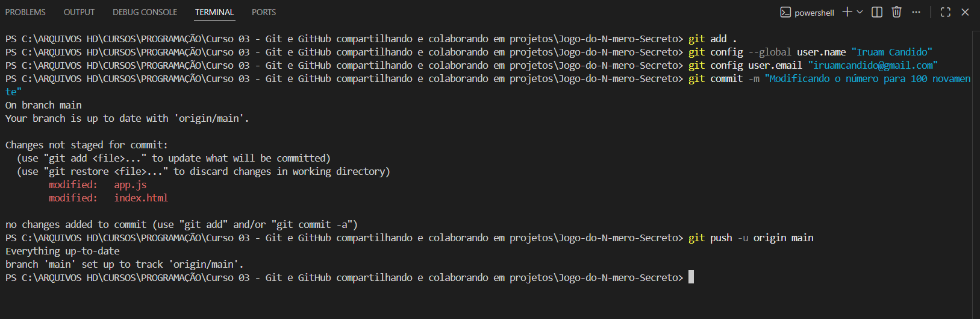The image size is (980, 319).
Task: Select the Terminal tab
Action: tap(214, 12)
